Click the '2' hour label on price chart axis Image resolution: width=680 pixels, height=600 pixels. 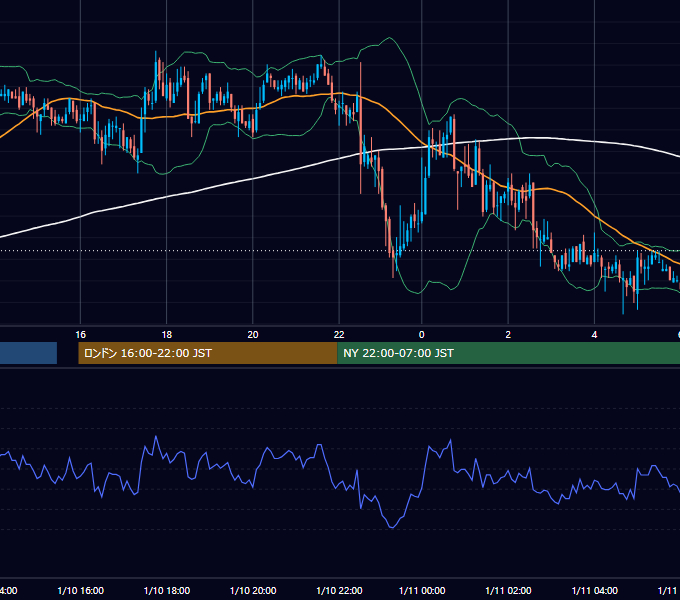coord(508,335)
